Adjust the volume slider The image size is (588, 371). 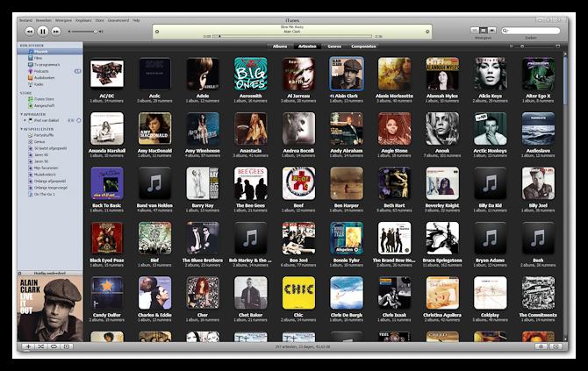point(85,32)
